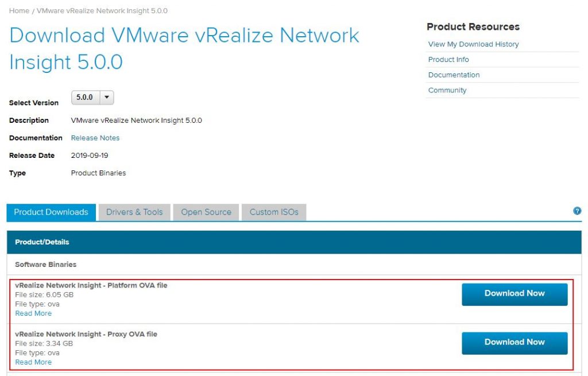
Task: Click the blue help question mark icon
Action: 577,211
